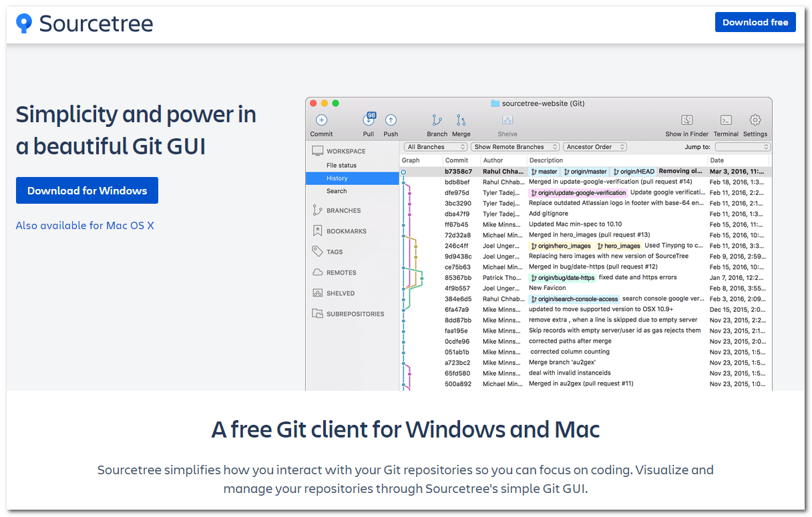Open the Ancestor Order dropdown
The width and height of the screenshot is (812, 517).
click(596, 147)
